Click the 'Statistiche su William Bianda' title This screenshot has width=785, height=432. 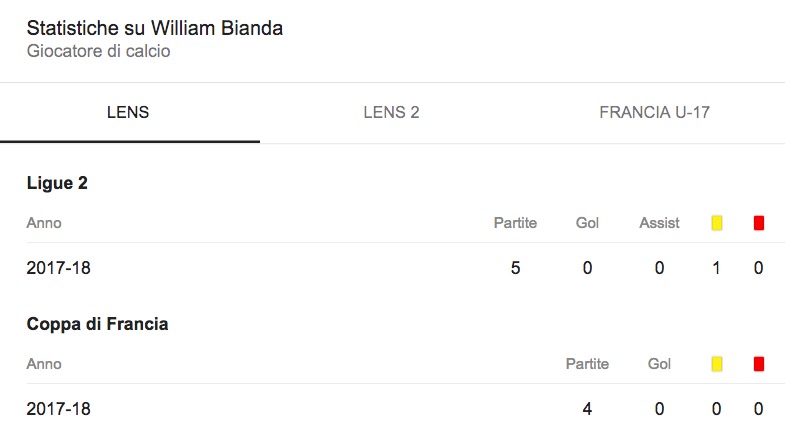155,28
